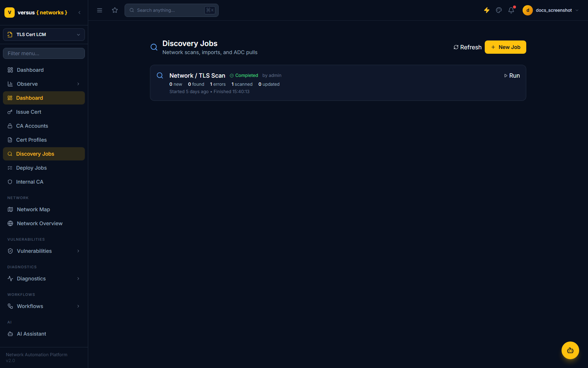588x368 pixels.
Task: Open the notifications bell
Action: pos(511,10)
